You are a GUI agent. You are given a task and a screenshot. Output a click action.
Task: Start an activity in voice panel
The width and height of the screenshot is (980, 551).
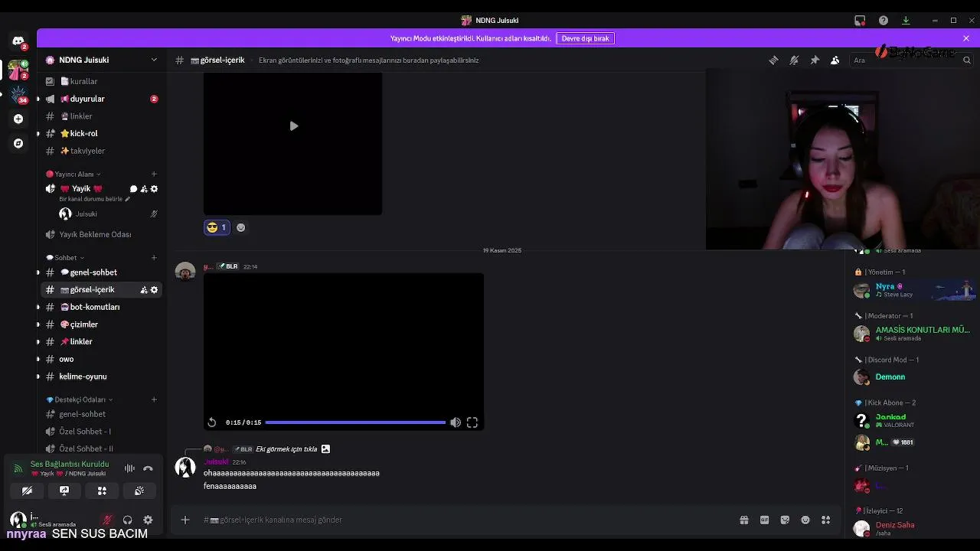pos(102,491)
